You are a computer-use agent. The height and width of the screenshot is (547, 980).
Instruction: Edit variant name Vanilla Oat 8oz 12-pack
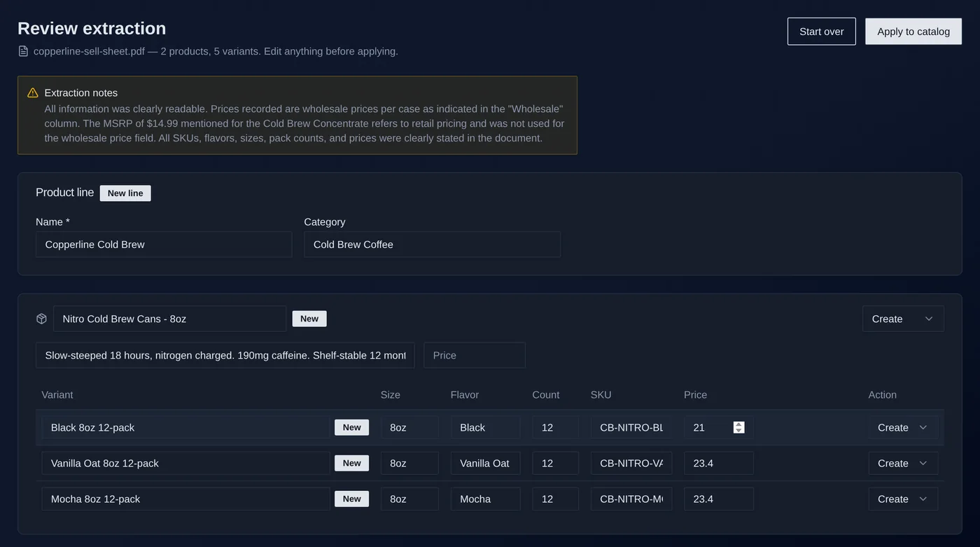click(185, 463)
